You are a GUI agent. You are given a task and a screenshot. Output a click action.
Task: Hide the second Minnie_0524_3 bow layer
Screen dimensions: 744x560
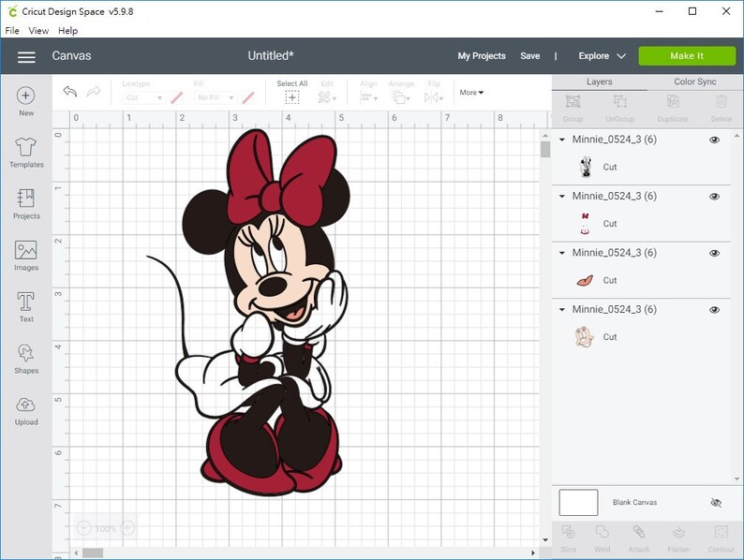pos(714,197)
